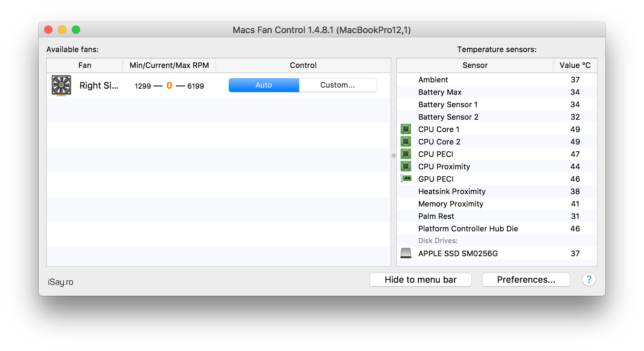644x351 pixels.
Task: Click the CPU Core 2 chip icon
Action: (406, 142)
